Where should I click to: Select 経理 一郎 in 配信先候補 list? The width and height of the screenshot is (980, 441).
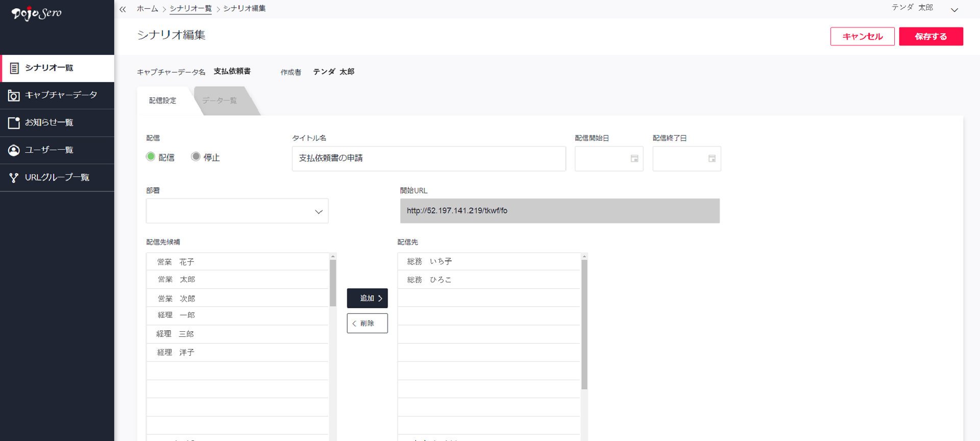[x=237, y=316]
